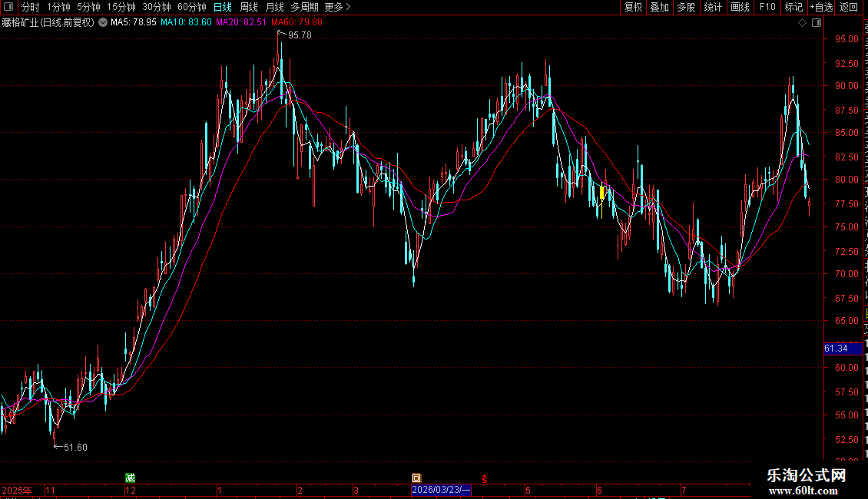Click the 61.34 price label on the axis
Image resolution: width=868 pixels, height=499 pixels.
tap(843, 349)
